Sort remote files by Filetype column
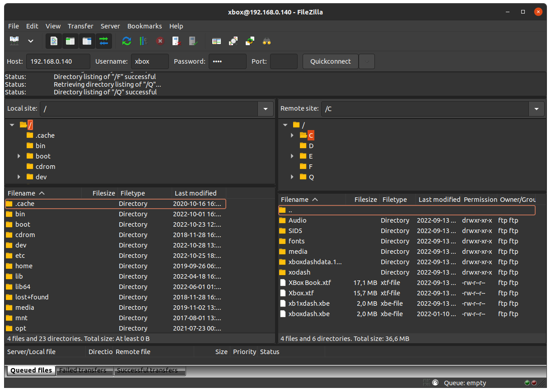551x392 pixels. click(x=397, y=200)
